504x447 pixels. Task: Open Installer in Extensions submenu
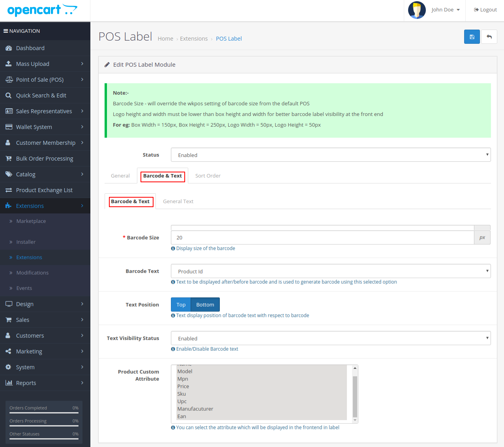tap(26, 242)
